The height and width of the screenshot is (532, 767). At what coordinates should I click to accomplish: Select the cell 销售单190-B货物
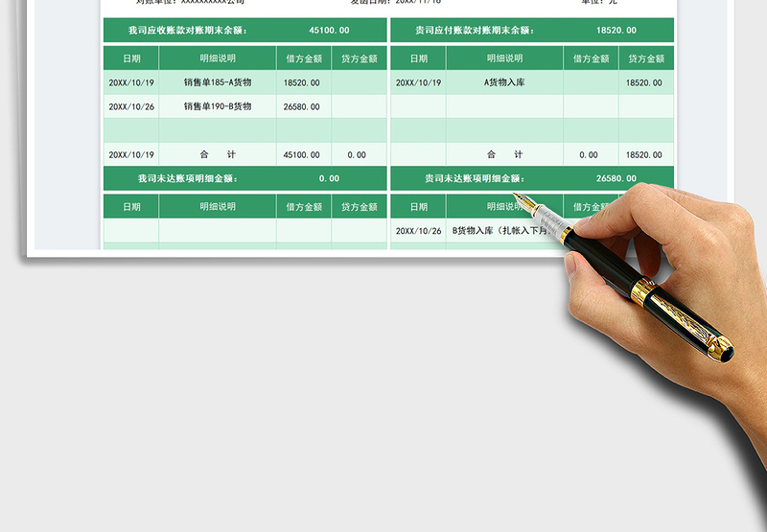point(218,106)
